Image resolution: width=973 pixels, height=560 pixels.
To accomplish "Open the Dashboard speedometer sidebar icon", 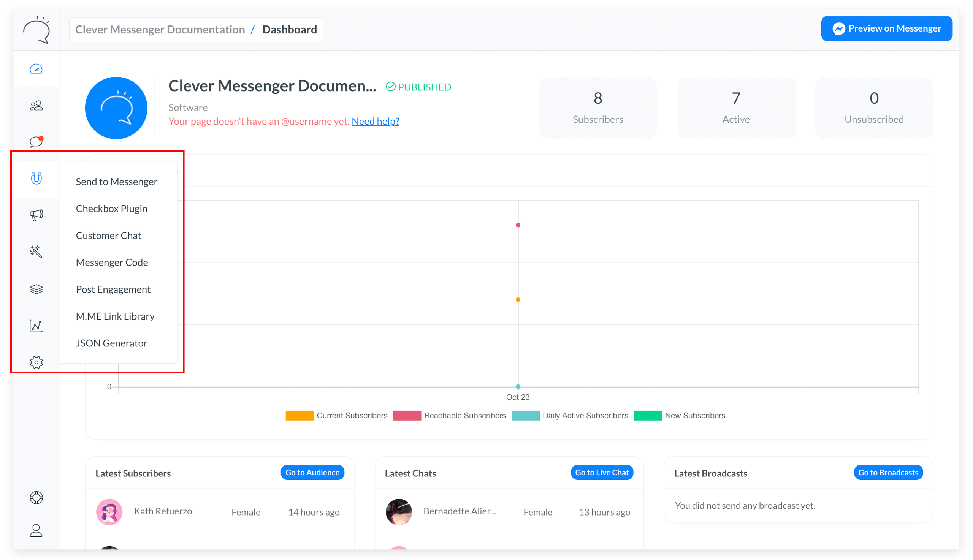I will (x=36, y=69).
